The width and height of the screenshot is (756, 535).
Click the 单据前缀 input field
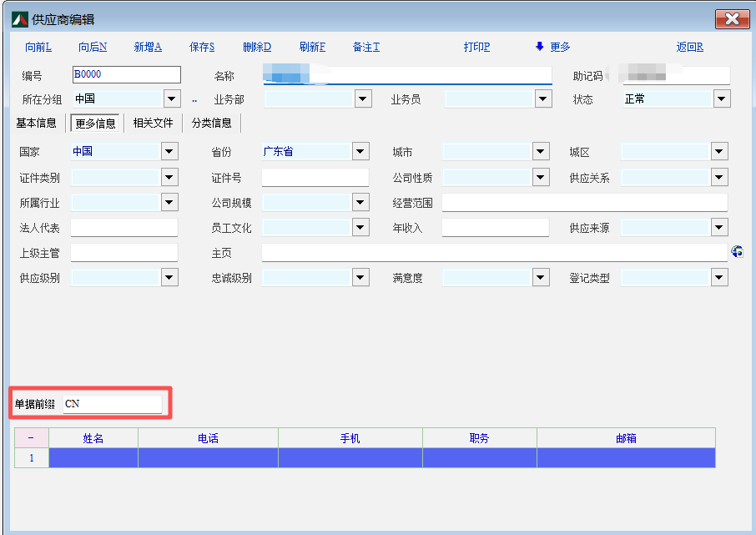point(113,405)
